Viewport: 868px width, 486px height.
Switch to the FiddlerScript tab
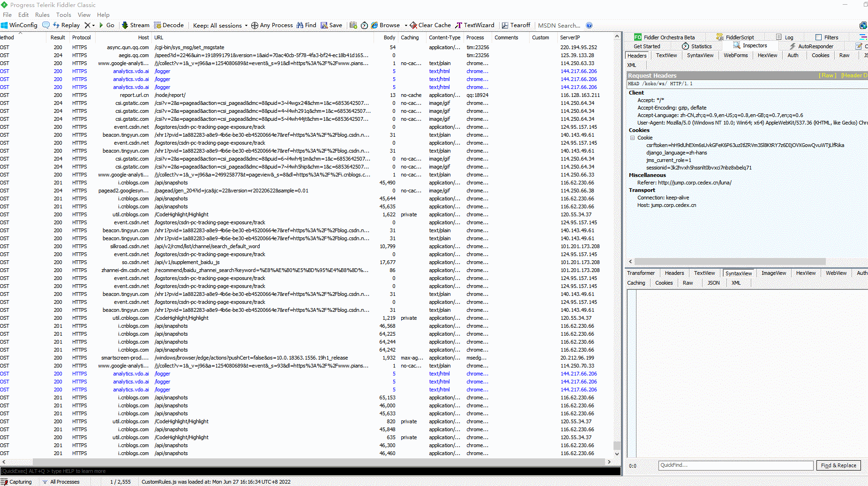[x=735, y=37]
